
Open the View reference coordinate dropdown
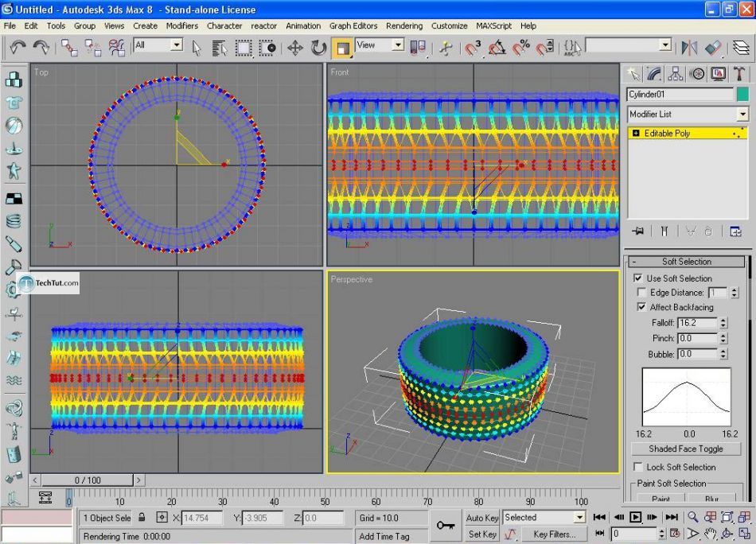[x=398, y=45]
